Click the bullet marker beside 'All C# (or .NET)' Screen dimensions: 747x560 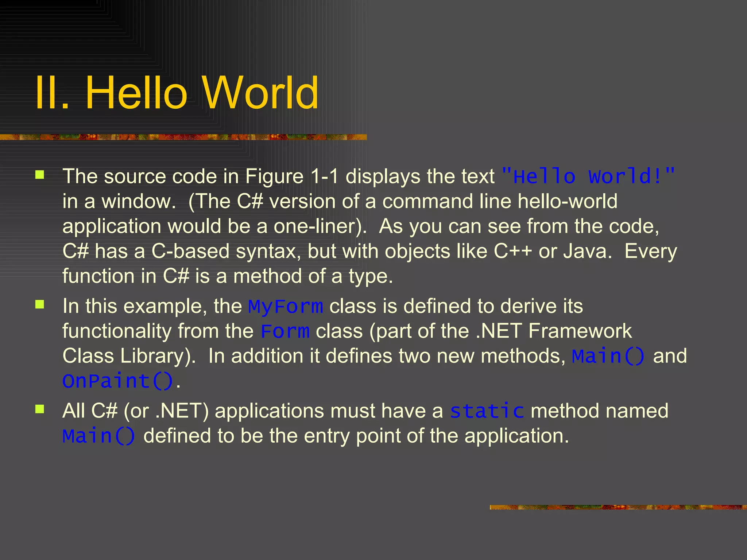[40, 409]
